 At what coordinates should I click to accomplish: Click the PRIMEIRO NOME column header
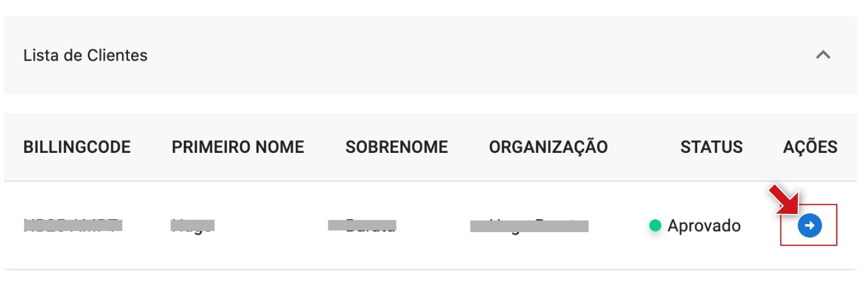click(x=237, y=147)
